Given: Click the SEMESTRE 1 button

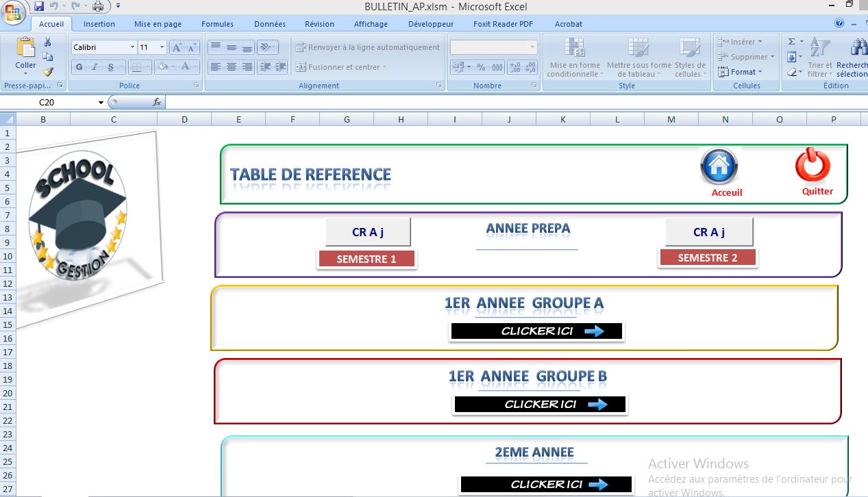Looking at the screenshot, I should click(x=367, y=258).
